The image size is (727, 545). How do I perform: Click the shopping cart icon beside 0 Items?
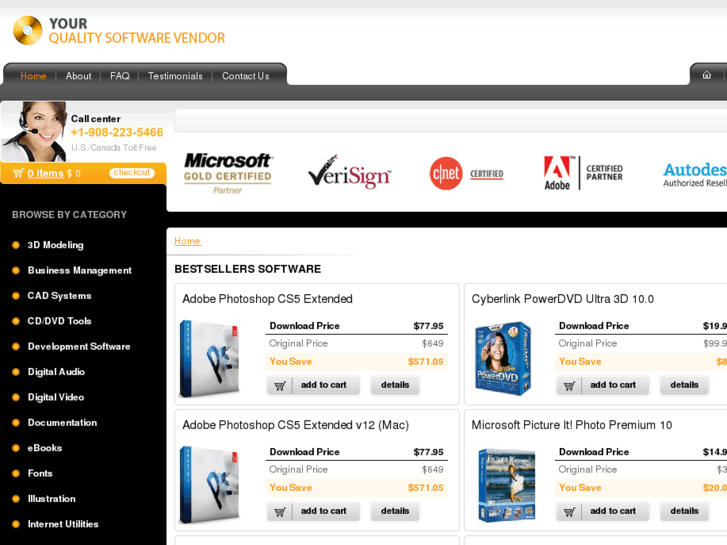[18, 173]
